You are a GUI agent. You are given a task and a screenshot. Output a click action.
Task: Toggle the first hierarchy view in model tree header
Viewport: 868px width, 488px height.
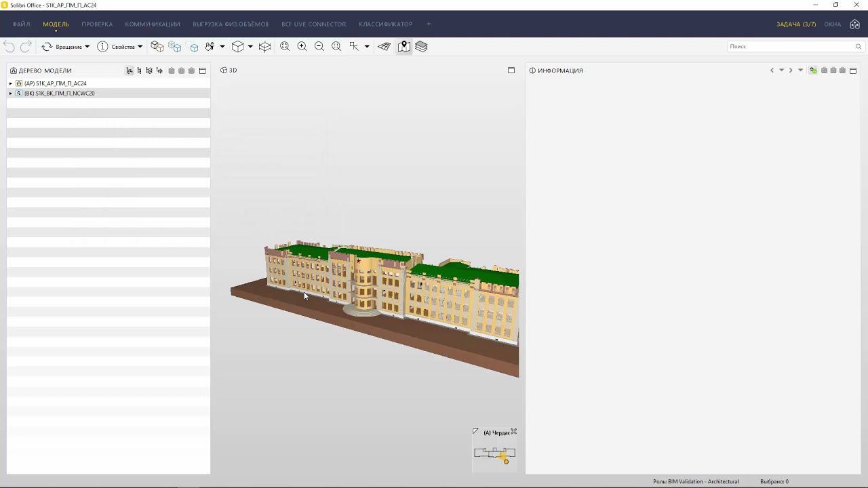pos(130,70)
